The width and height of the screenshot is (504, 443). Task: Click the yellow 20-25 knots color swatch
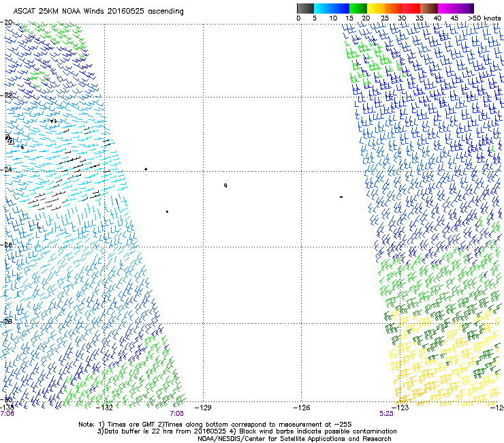click(376, 8)
